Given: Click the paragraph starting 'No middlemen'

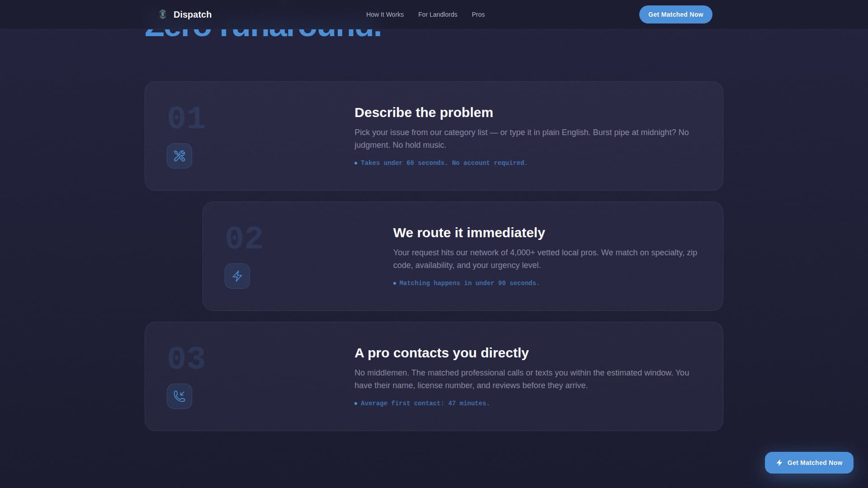Looking at the screenshot, I should pyautogui.click(x=522, y=379).
